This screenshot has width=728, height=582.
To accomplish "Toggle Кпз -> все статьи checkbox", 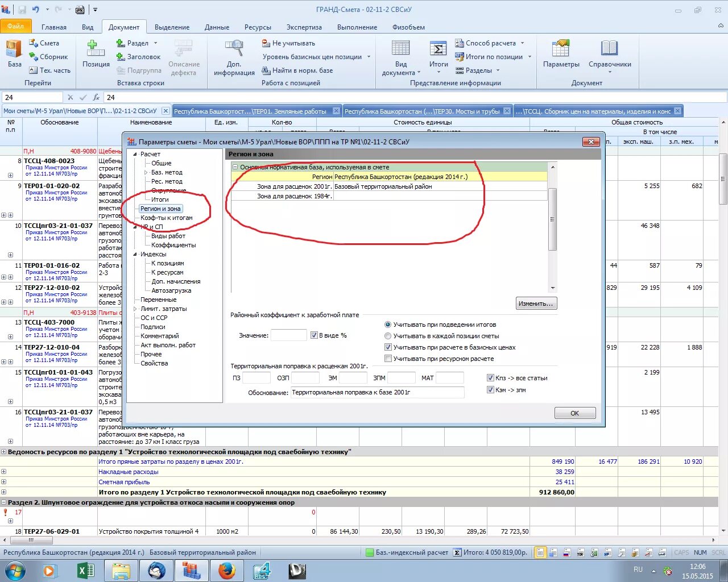I will [x=491, y=378].
